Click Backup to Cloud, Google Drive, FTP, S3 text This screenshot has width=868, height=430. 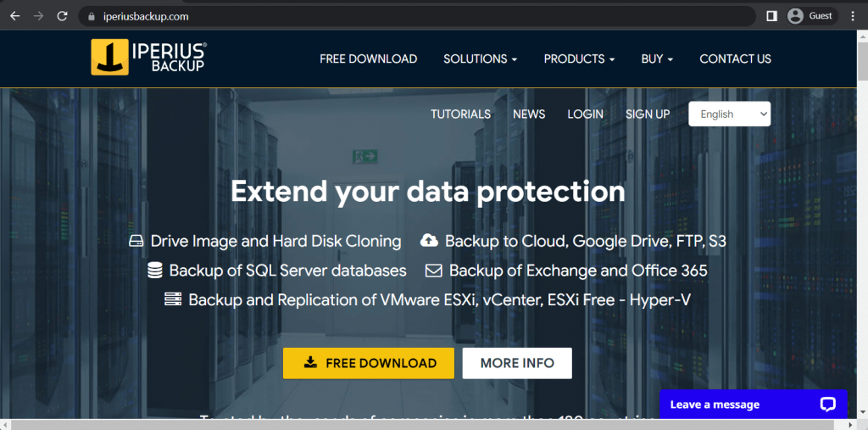(x=586, y=242)
